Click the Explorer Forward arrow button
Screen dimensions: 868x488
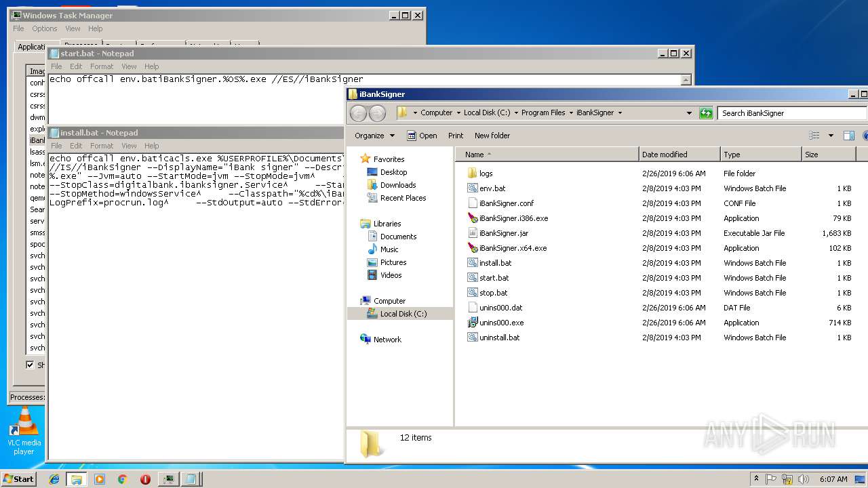(377, 113)
